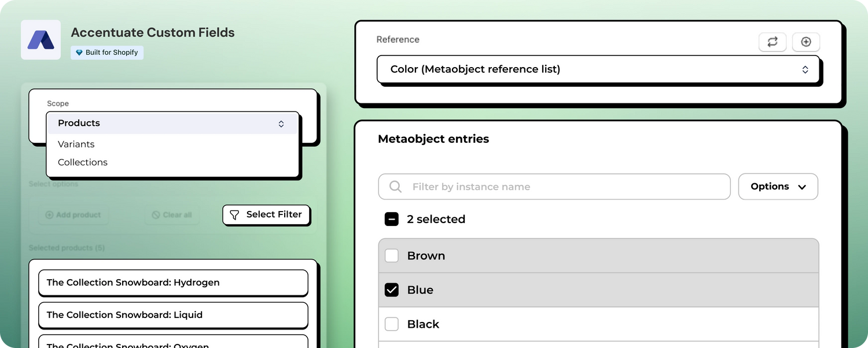Image resolution: width=868 pixels, height=348 pixels.
Task: Collapse the Scope Products dropdown
Action: coord(172,123)
